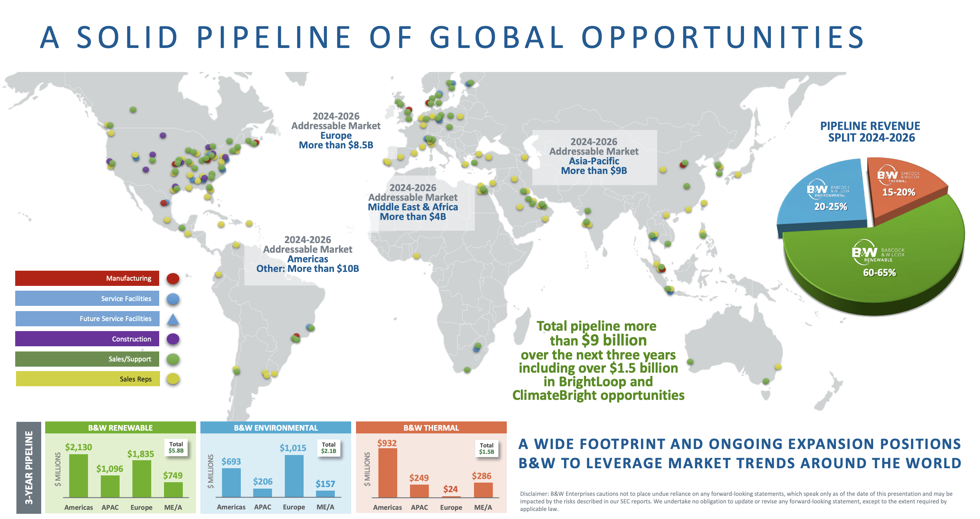Click the B&W Renewable logo in pie chart
The width and height of the screenshot is (980, 519).
click(878, 252)
